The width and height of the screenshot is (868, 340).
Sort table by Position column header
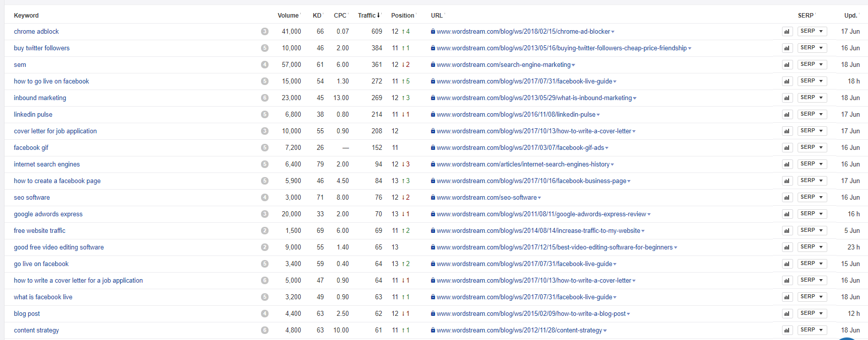pyautogui.click(x=404, y=16)
